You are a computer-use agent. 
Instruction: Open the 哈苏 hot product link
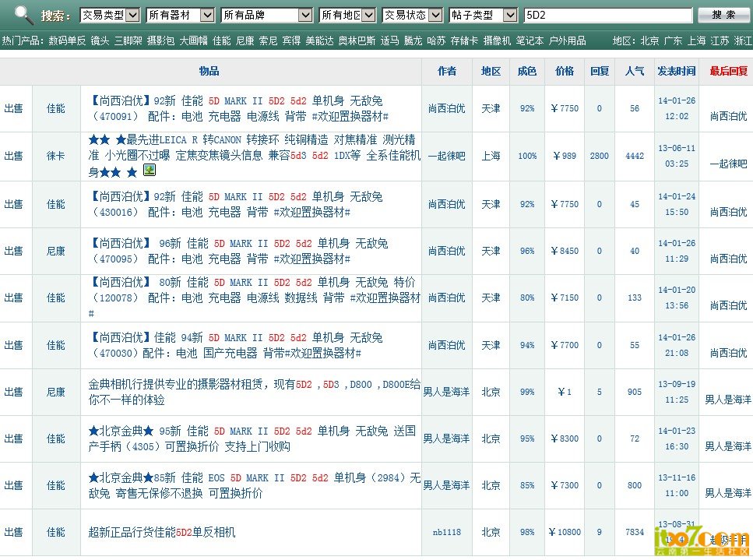point(437,41)
